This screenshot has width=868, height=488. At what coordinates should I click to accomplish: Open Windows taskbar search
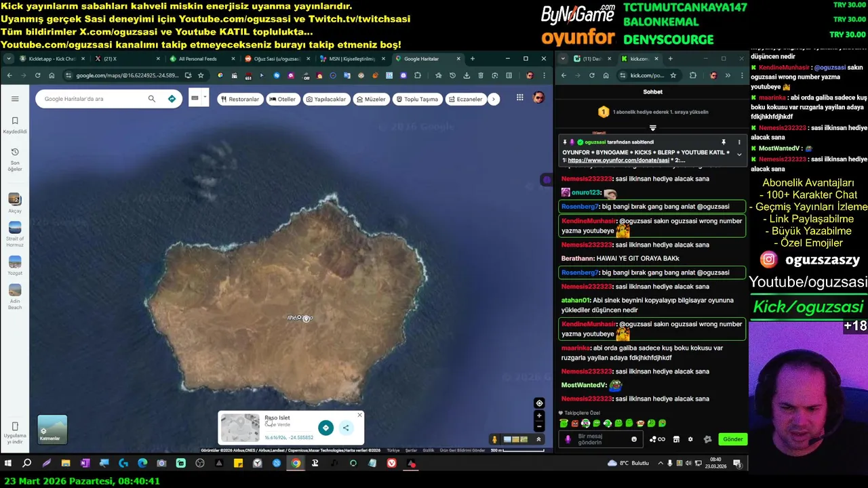point(27,464)
